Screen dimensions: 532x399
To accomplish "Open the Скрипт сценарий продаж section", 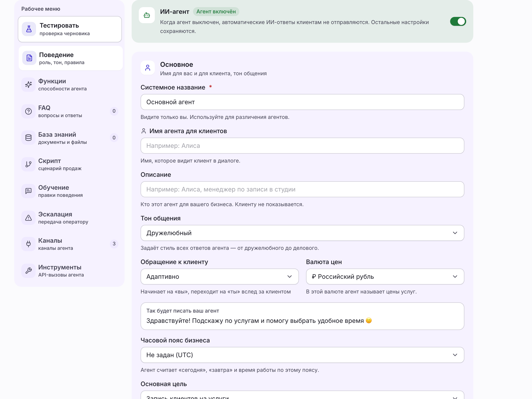I will 70,164.
